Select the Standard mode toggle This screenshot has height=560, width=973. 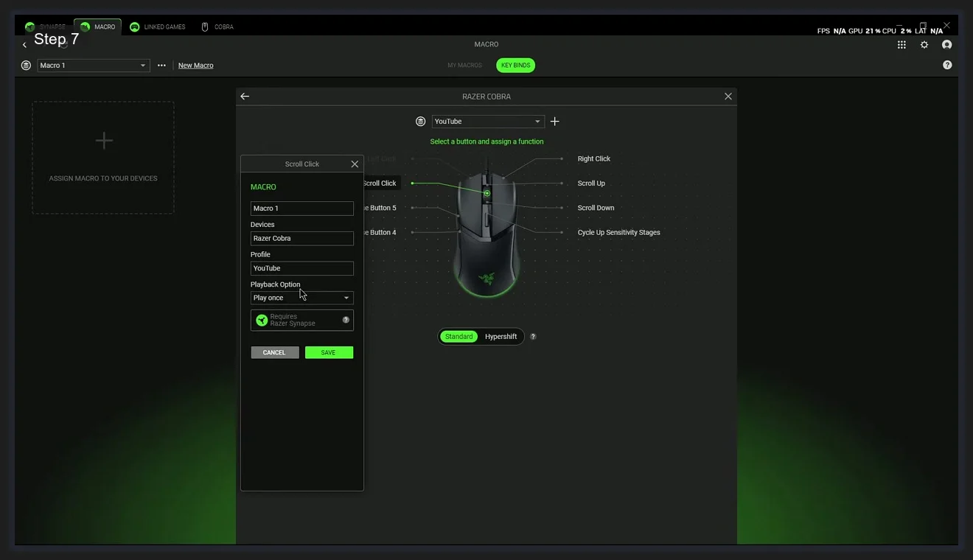pos(458,336)
